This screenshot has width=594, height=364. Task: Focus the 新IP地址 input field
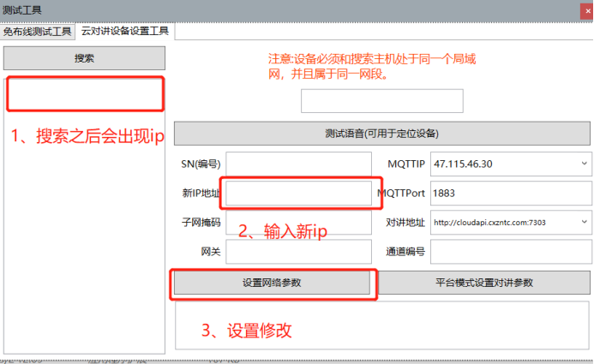coord(298,193)
